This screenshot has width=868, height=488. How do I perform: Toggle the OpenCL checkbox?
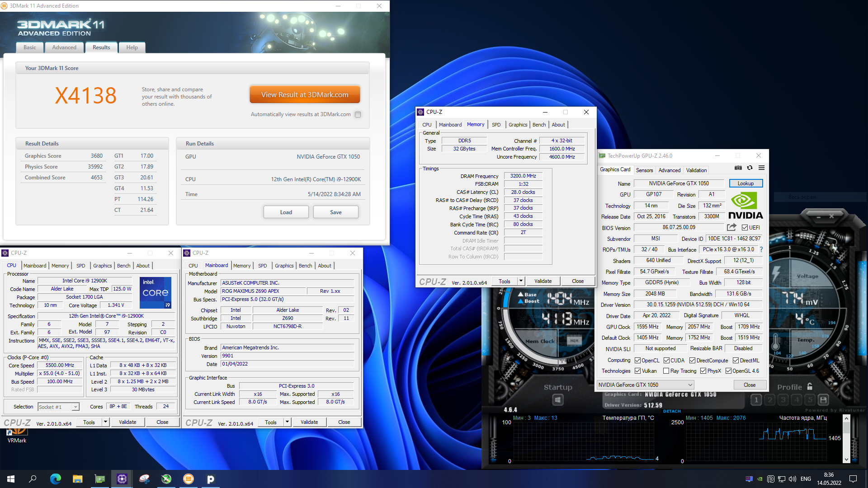pos(637,361)
